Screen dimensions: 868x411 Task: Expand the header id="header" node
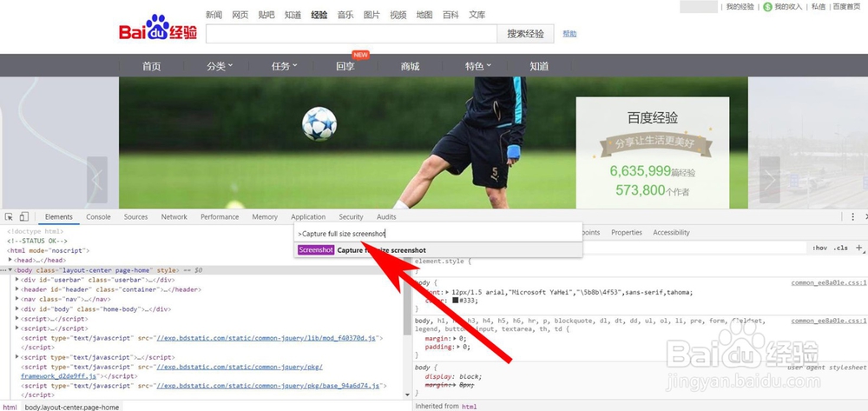(x=17, y=289)
